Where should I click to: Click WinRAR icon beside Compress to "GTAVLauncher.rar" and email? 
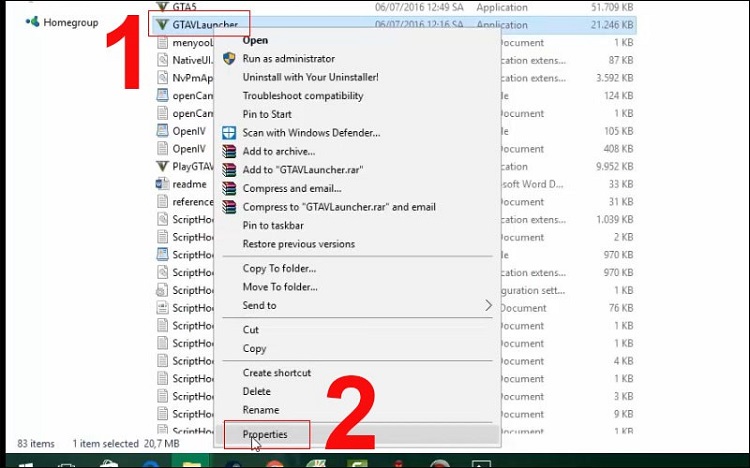click(x=229, y=207)
